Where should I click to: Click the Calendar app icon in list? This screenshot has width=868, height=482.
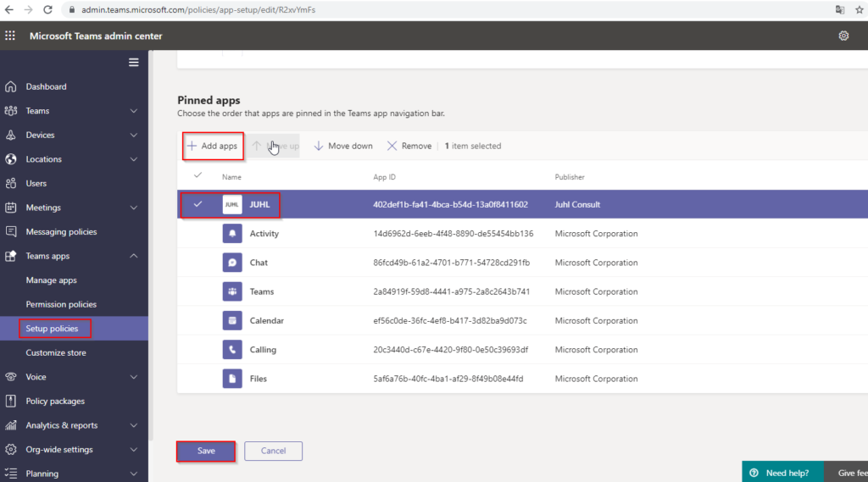point(232,321)
